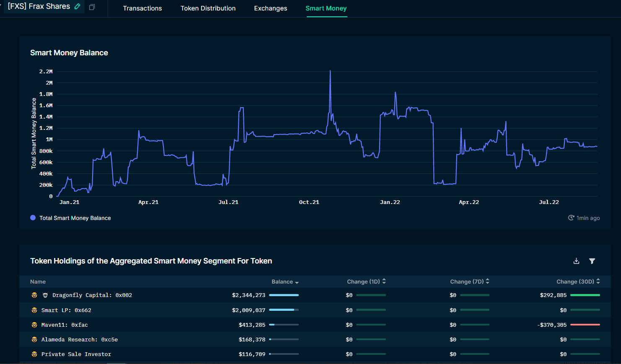Viewport: 621px width, 364px height.
Task: Click the $2,344,273 balance value
Action: 248,295
